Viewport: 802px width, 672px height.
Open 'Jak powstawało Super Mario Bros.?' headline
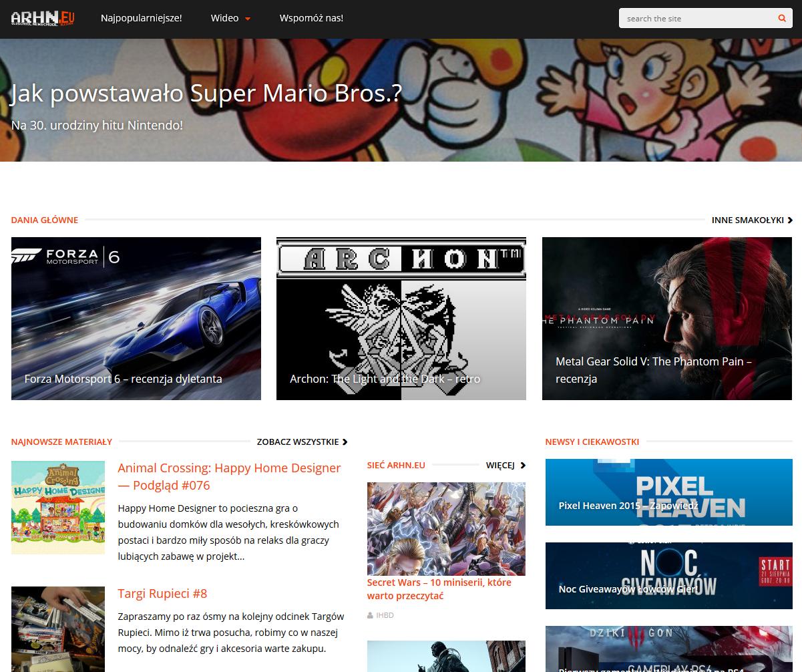coord(206,93)
